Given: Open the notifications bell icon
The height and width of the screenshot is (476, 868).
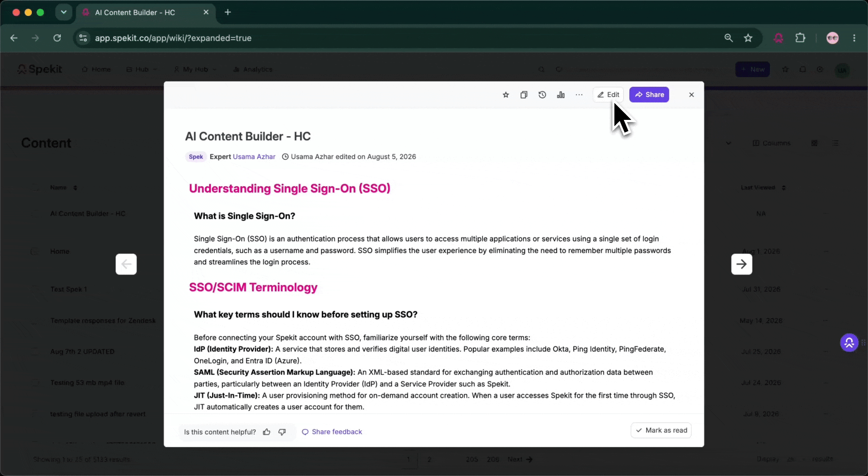Looking at the screenshot, I should [x=803, y=69].
